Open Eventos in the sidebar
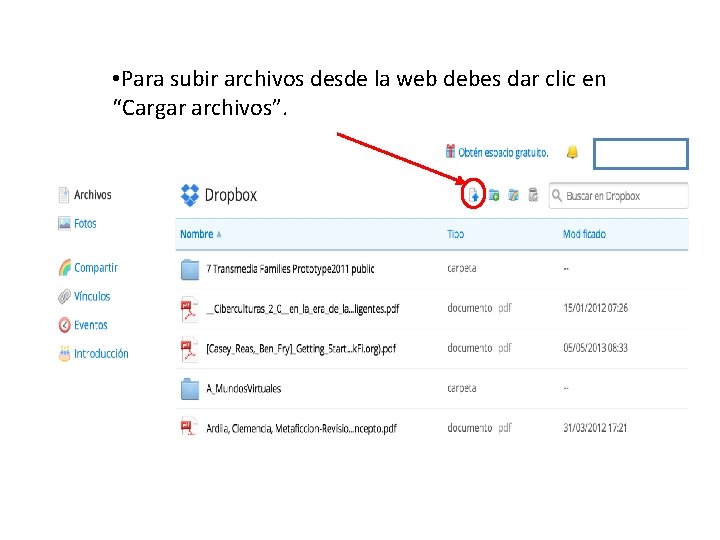This screenshot has width=720, height=540. [x=91, y=325]
